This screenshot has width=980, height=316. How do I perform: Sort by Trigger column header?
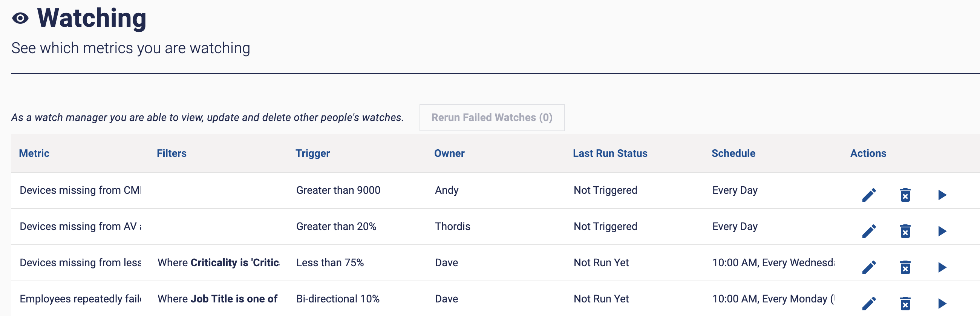tap(312, 153)
